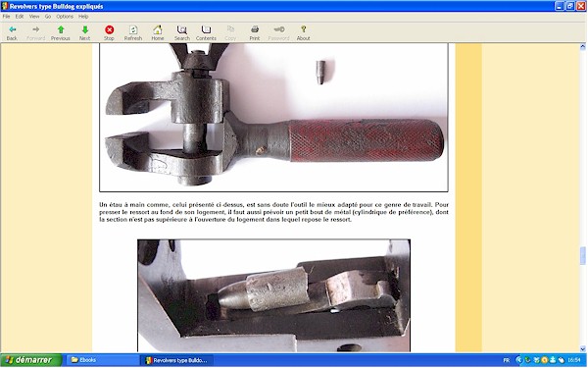588x368 pixels.
Task: Switch to the Ebooks taskbar window
Action: [101, 360]
